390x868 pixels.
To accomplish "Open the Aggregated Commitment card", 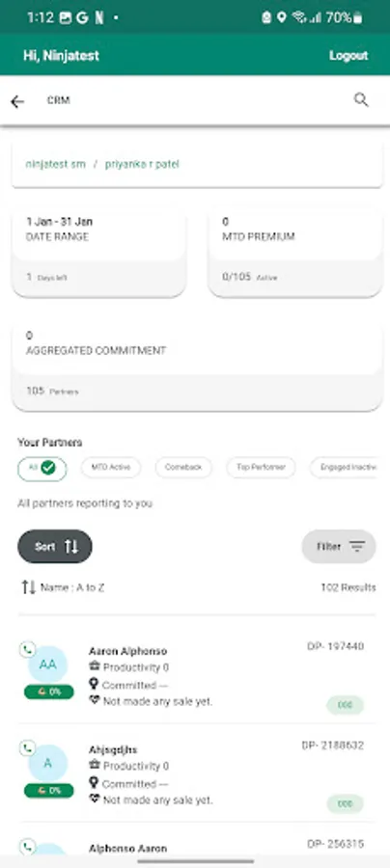I will (x=197, y=367).
